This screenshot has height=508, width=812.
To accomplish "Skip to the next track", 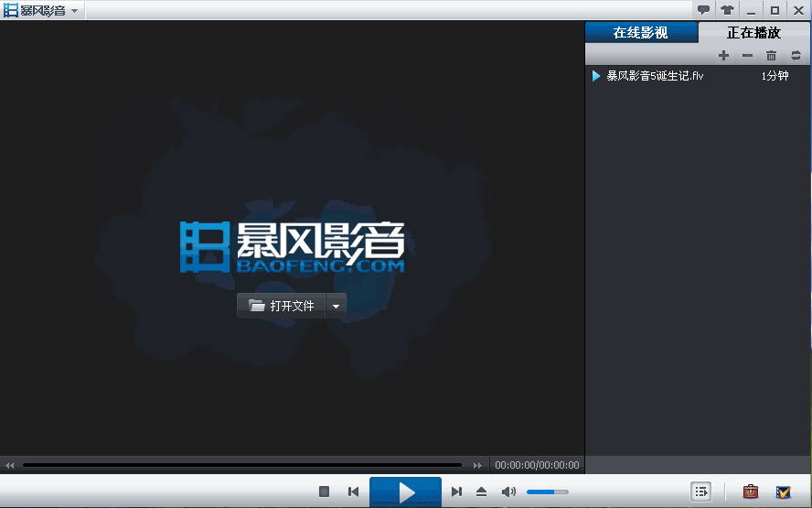I will pyautogui.click(x=456, y=492).
